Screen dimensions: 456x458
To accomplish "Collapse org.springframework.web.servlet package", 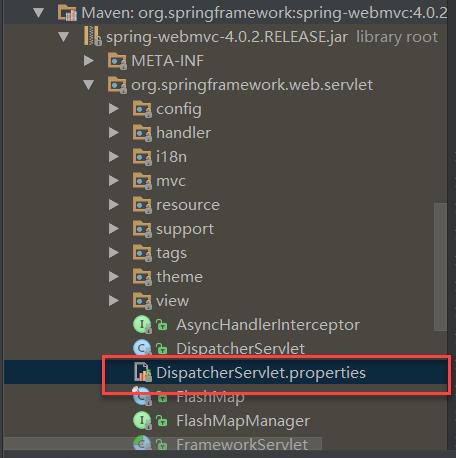I will click(x=89, y=85).
